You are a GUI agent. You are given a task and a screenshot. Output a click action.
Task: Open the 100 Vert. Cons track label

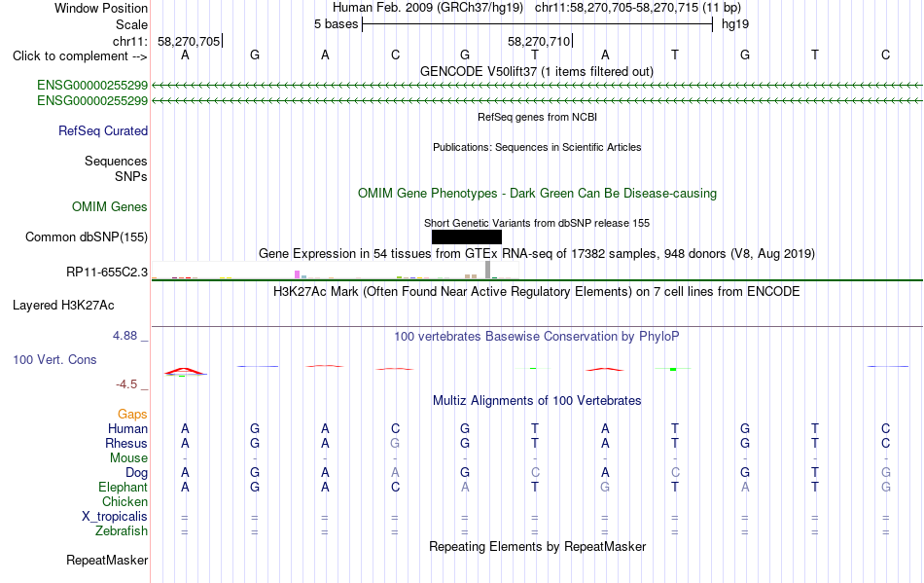(54, 359)
